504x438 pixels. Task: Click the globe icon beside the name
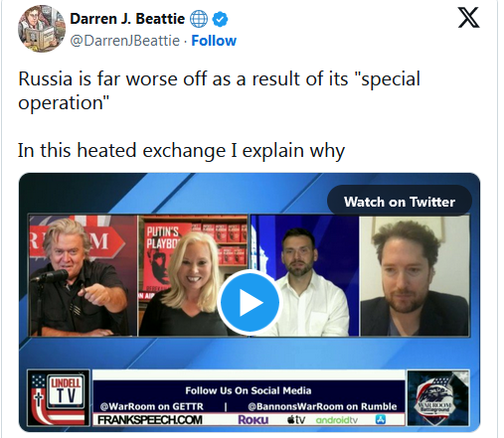[199, 19]
